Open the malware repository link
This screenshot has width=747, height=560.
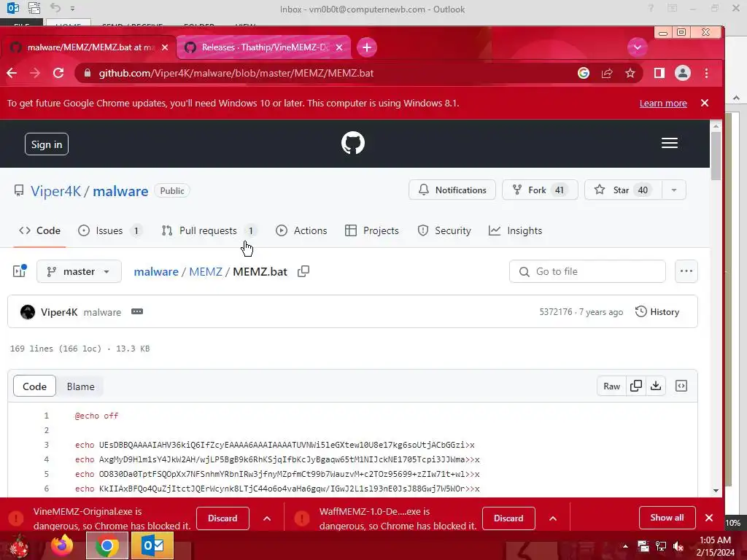coord(120,191)
